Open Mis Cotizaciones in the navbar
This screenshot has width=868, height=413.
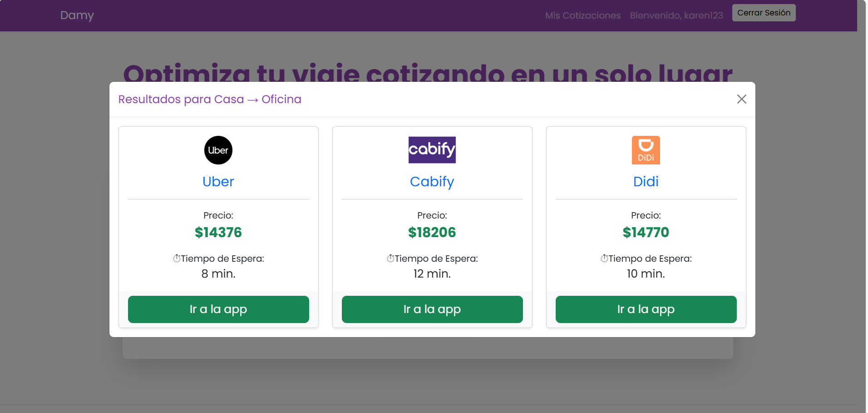(x=583, y=15)
